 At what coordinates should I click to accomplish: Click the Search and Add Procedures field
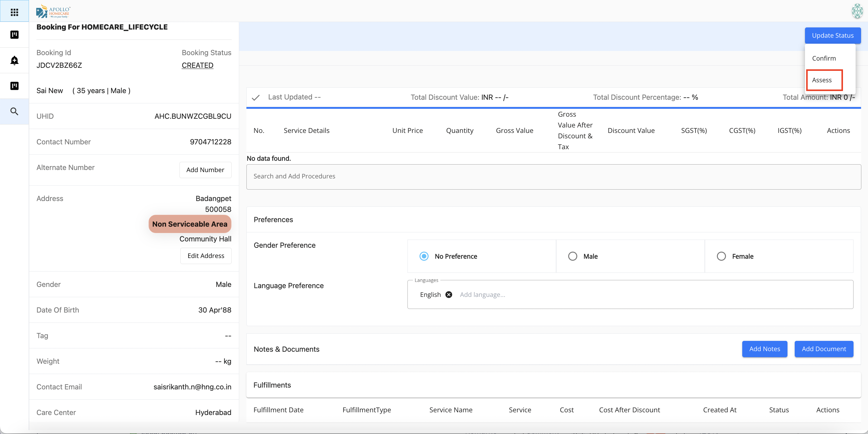[553, 176]
